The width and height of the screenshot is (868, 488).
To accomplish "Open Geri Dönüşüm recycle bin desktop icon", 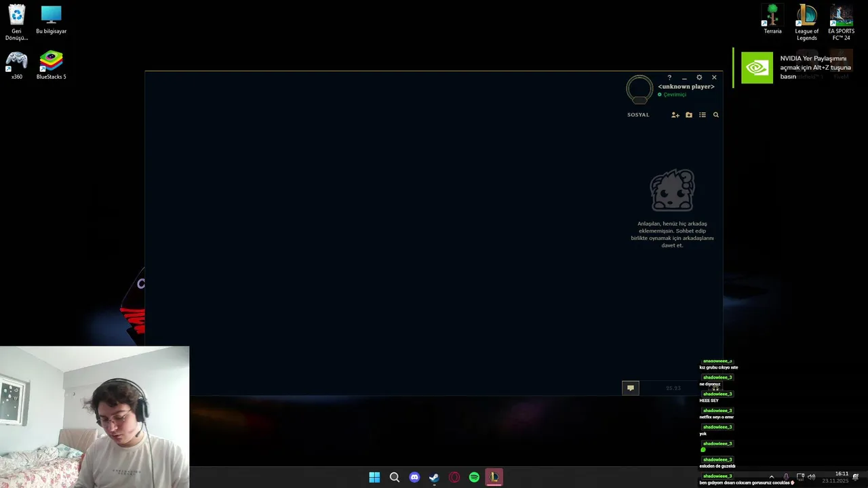I will (x=16, y=22).
